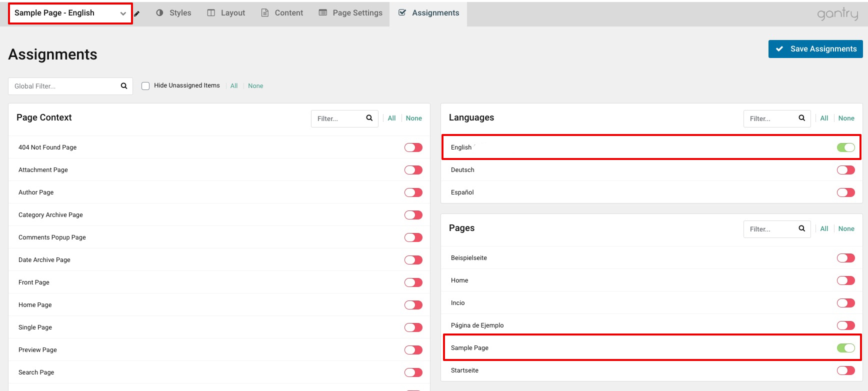868x391 pixels.
Task: Enable the Deutsch language toggle
Action: coord(845,170)
